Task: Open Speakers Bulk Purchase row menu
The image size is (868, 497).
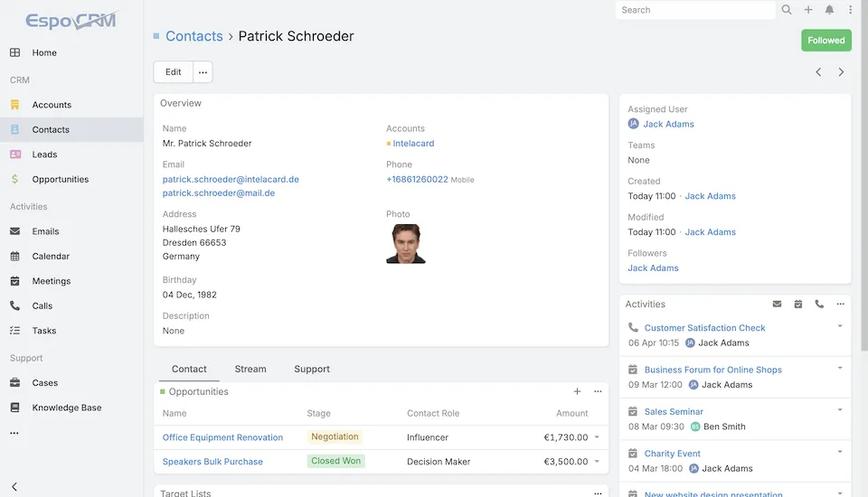Action: [x=597, y=462]
